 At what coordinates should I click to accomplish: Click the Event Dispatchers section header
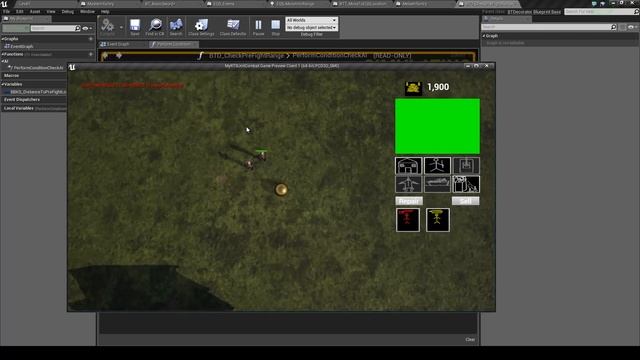(22, 100)
